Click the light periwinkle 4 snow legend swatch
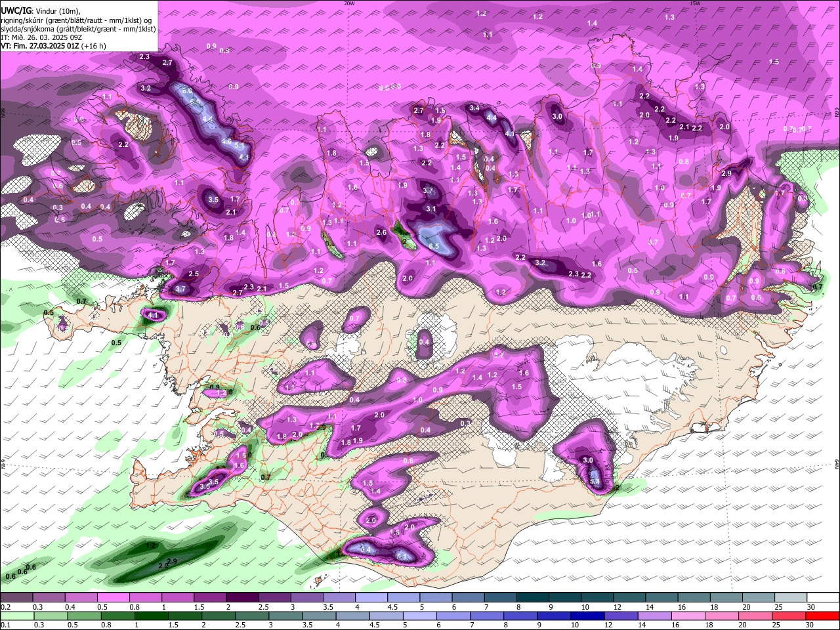This screenshot has width=840, height=630. (x=372, y=598)
